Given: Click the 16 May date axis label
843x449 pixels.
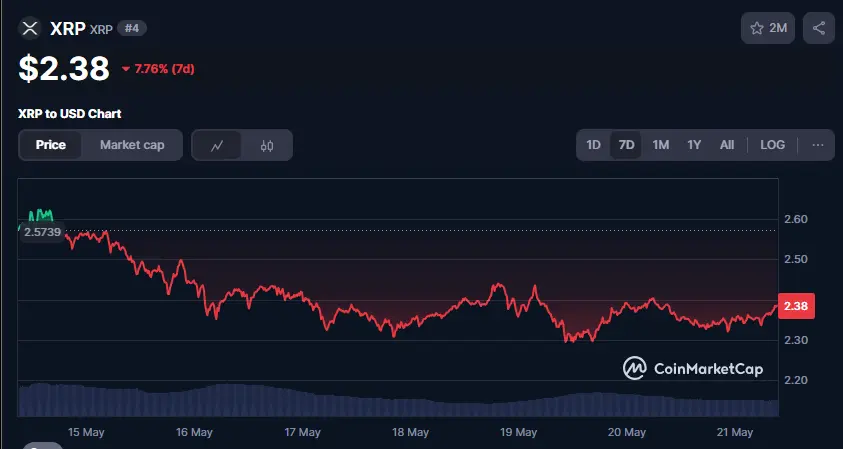Looking at the screenshot, I should pos(194,432).
